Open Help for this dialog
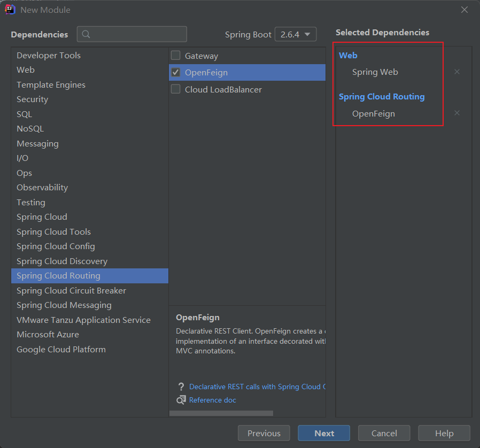The image size is (480, 448). click(x=444, y=433)
